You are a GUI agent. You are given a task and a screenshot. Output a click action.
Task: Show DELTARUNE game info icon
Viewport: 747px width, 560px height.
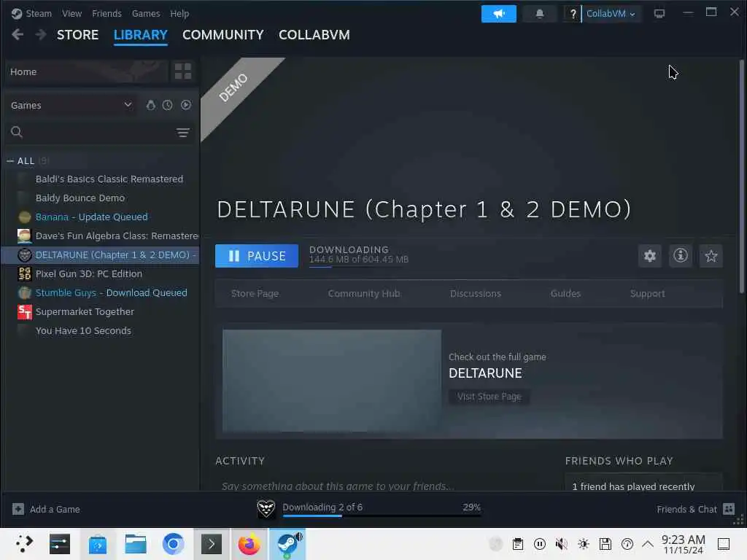tap(681, 256)
